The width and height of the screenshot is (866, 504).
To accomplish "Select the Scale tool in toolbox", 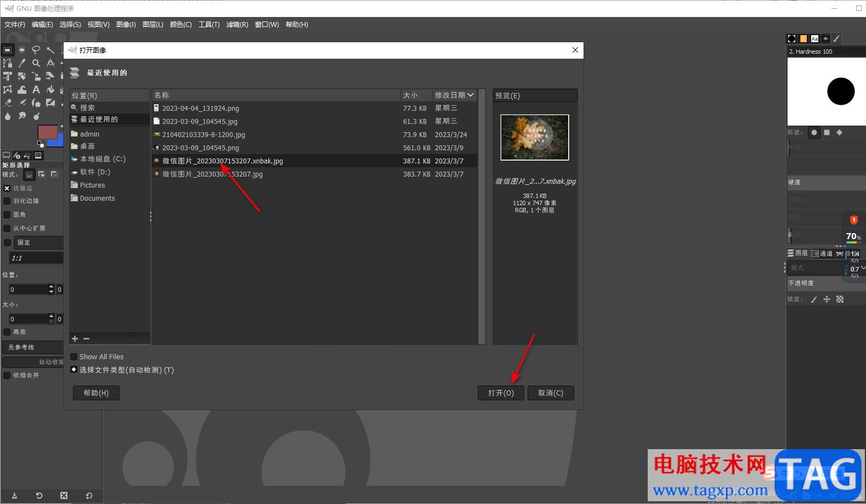I will (x=36, y=76).
